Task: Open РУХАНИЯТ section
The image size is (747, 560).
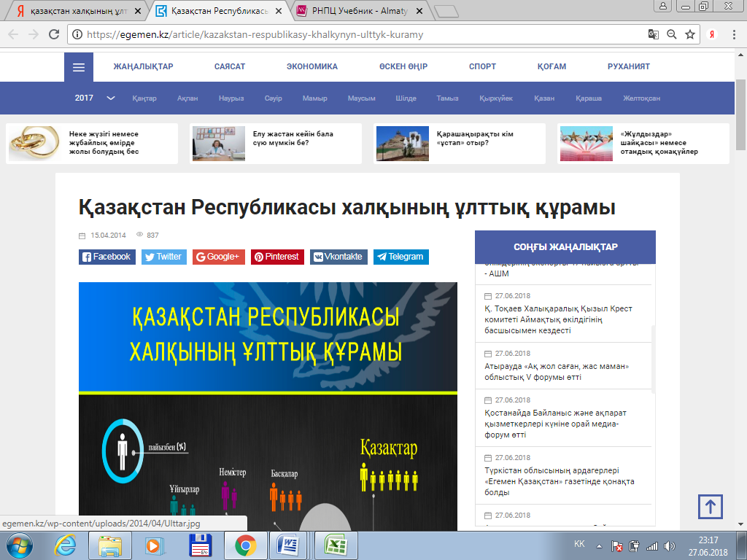Action: click(629, 66)
